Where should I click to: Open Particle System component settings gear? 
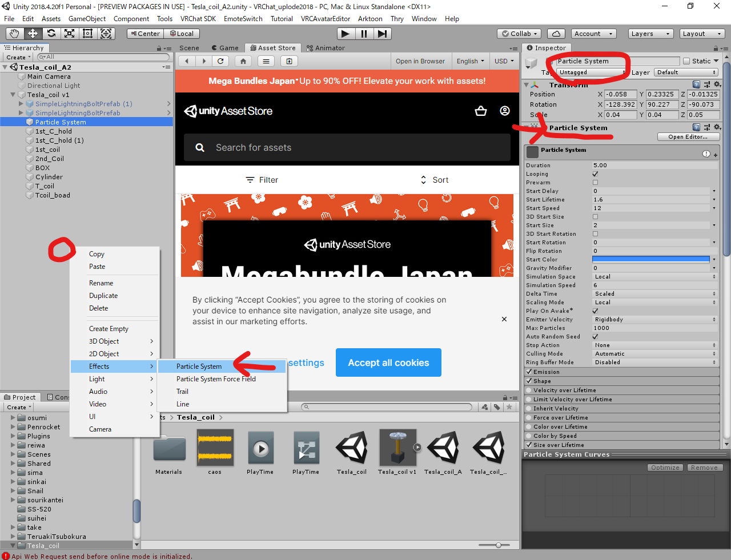[x=717, y=127]
